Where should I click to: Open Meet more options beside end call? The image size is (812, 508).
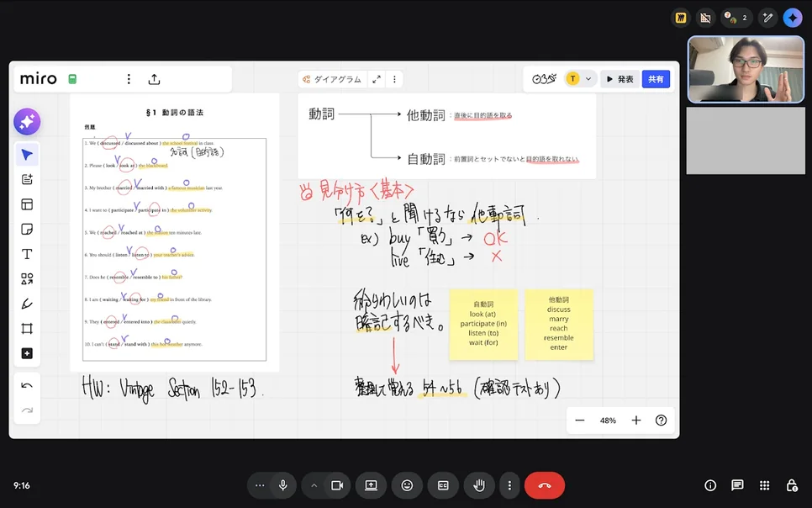[x=509, y=485]
